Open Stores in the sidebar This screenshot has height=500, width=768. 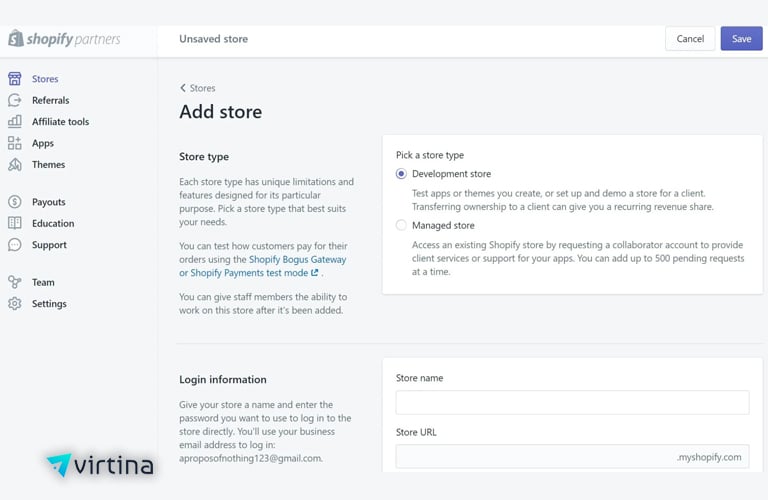pos(45,79)
